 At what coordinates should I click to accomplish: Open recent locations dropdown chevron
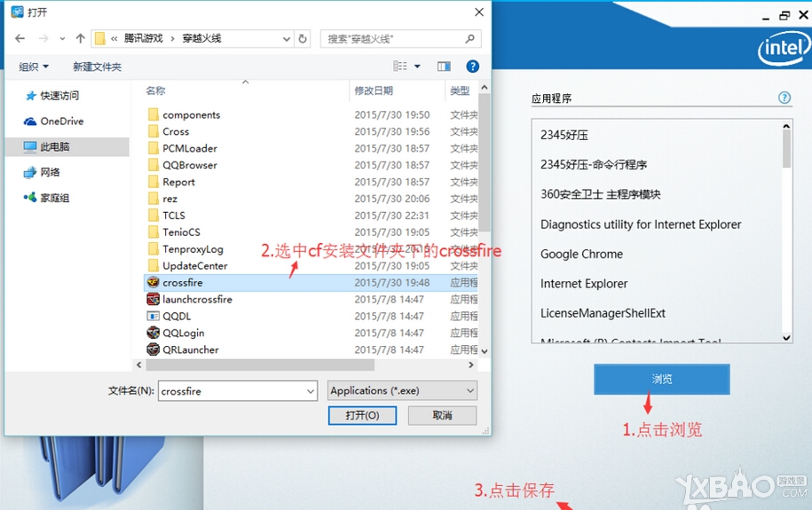[62, 38]
